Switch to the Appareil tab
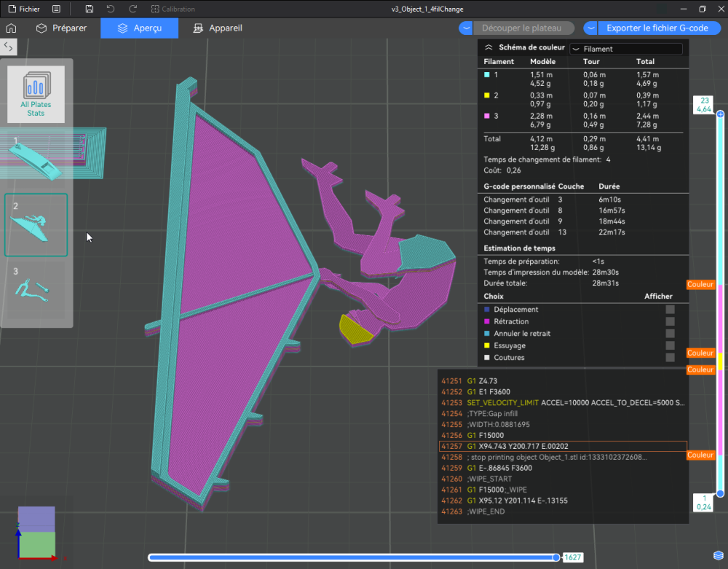Screen dimensions: 728x569 tap(218, 28)
